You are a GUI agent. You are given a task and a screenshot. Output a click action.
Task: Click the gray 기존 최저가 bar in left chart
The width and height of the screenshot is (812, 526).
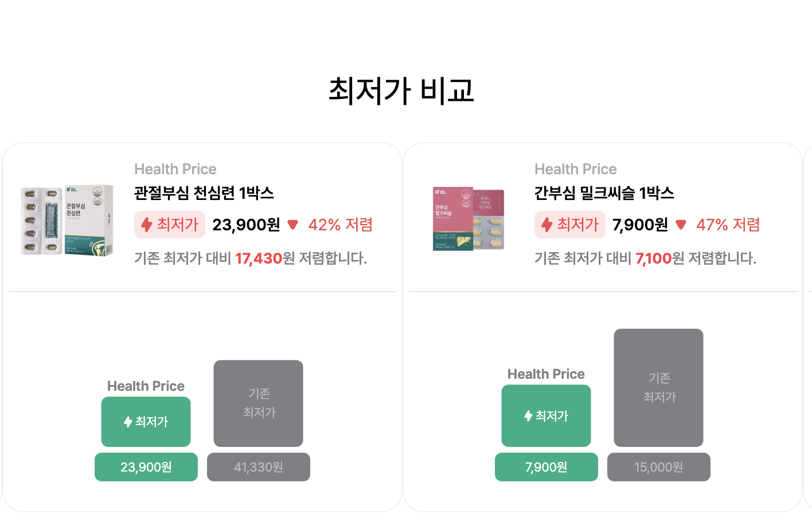(x=258, y=403)
